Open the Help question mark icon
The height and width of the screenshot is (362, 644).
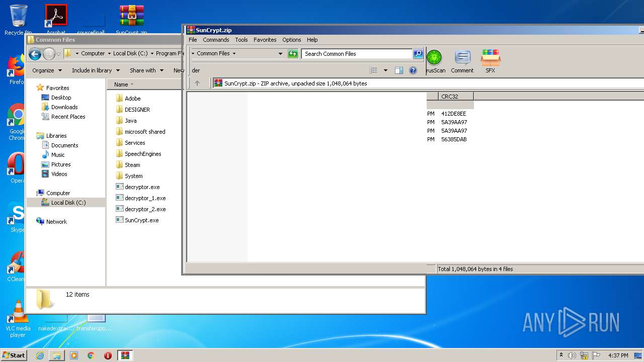[x=413, y=70]
